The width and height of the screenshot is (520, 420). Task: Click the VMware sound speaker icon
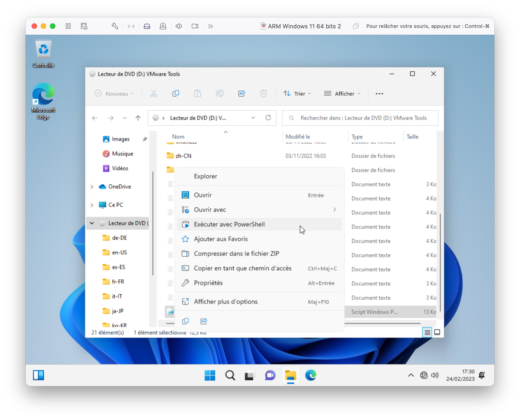179,26
